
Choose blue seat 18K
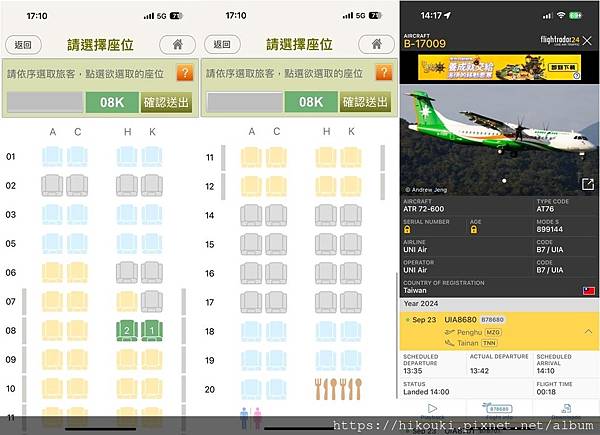[351, 331]
